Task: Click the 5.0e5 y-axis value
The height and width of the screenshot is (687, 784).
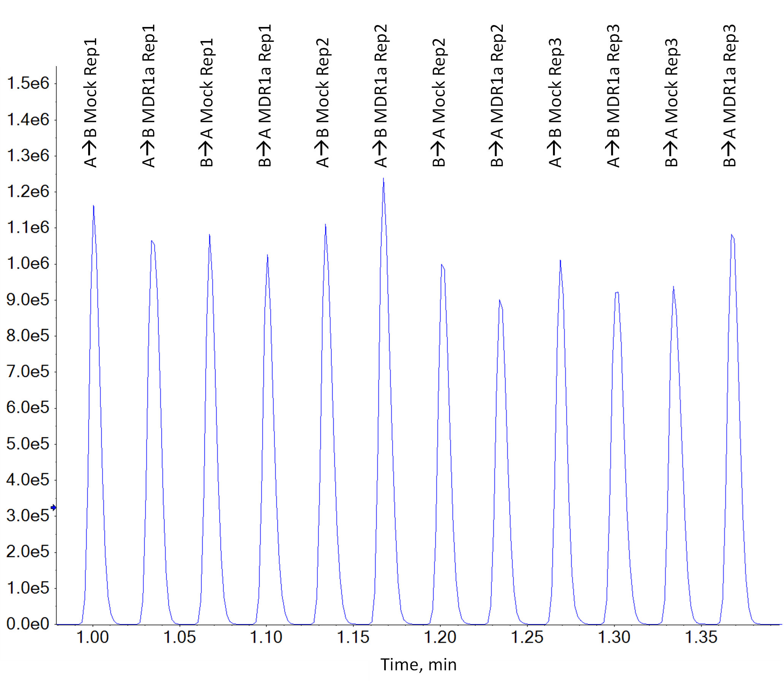Action: pos(28,444)
